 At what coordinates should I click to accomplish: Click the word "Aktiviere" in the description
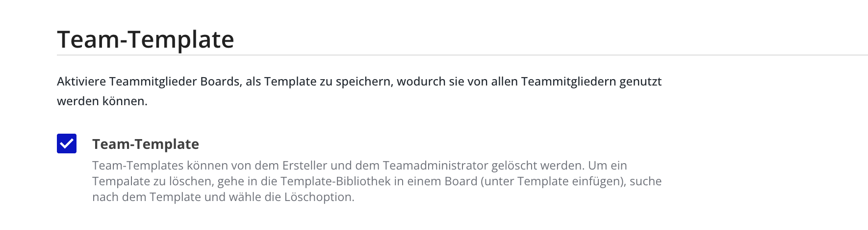pyautogui.click(x=81, y=81)
